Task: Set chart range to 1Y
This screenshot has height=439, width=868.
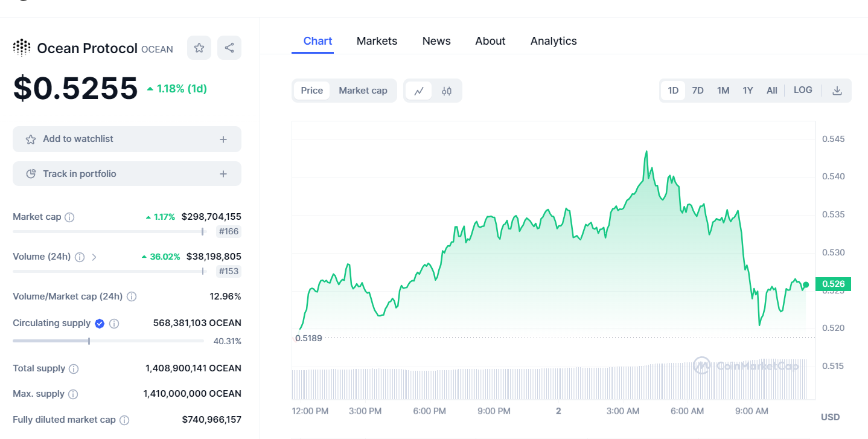Action: [748, 91]
